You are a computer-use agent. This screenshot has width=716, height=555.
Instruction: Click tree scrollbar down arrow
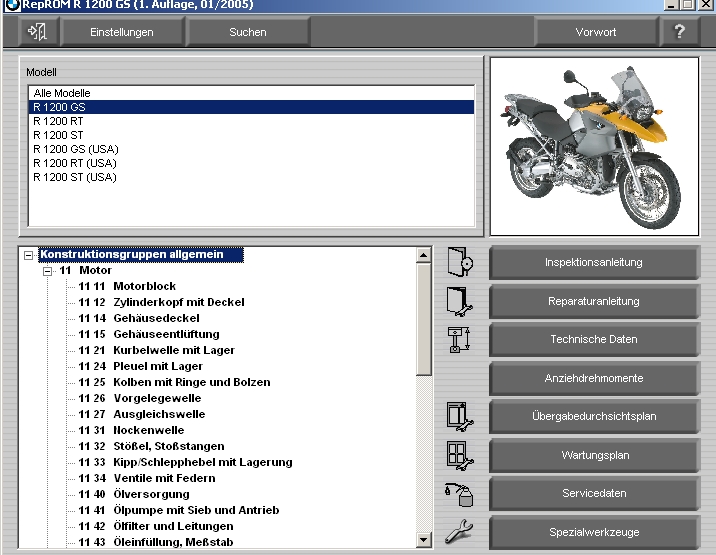click(423, 540)
